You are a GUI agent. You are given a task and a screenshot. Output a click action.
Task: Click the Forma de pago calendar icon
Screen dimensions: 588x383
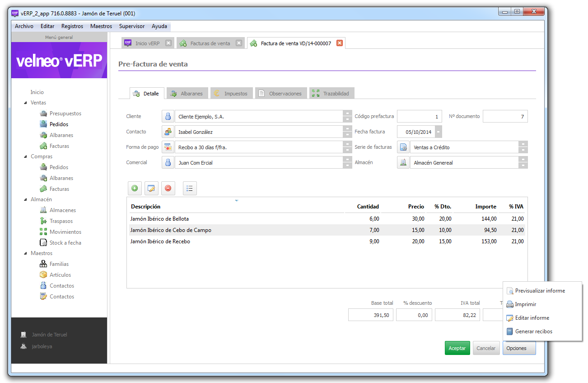pyautogui.click(x=168, y=147)
